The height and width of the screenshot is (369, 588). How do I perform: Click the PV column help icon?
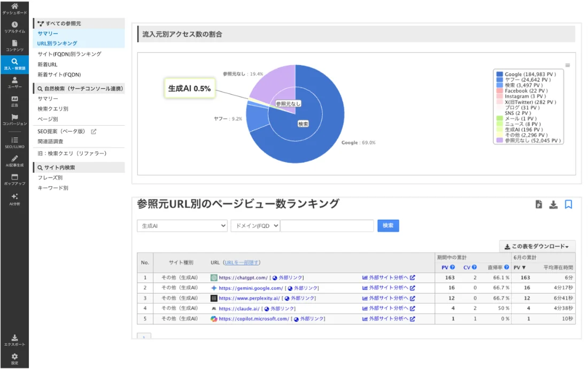(x=452, y=267)
